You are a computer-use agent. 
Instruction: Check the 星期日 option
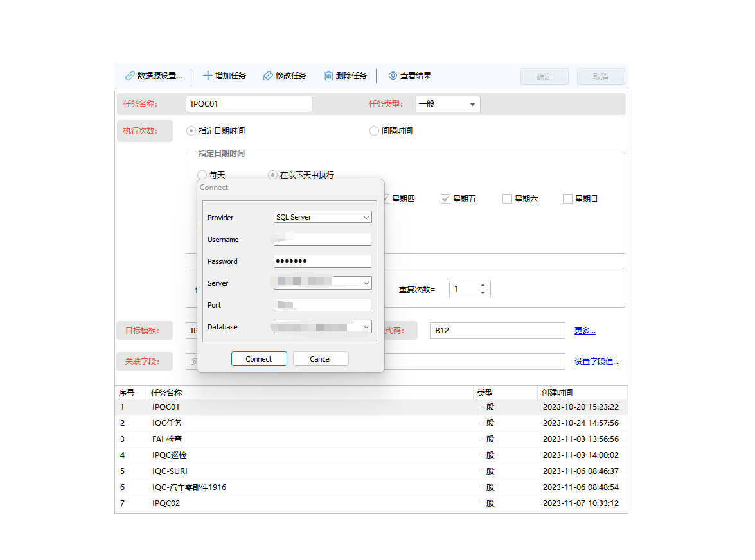(x=568, y=198)
